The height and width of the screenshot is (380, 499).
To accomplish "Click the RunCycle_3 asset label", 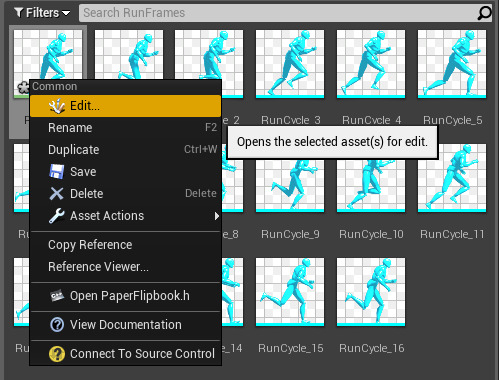I will click(291, 120).
